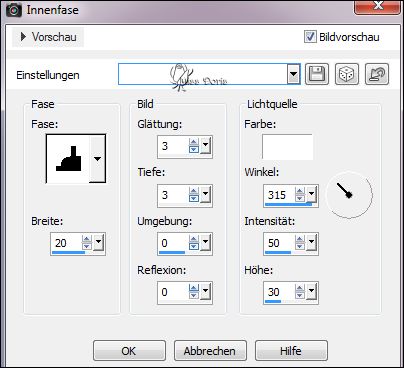
Task: Click the camera icon in title bar
Action: coord(13,10)
